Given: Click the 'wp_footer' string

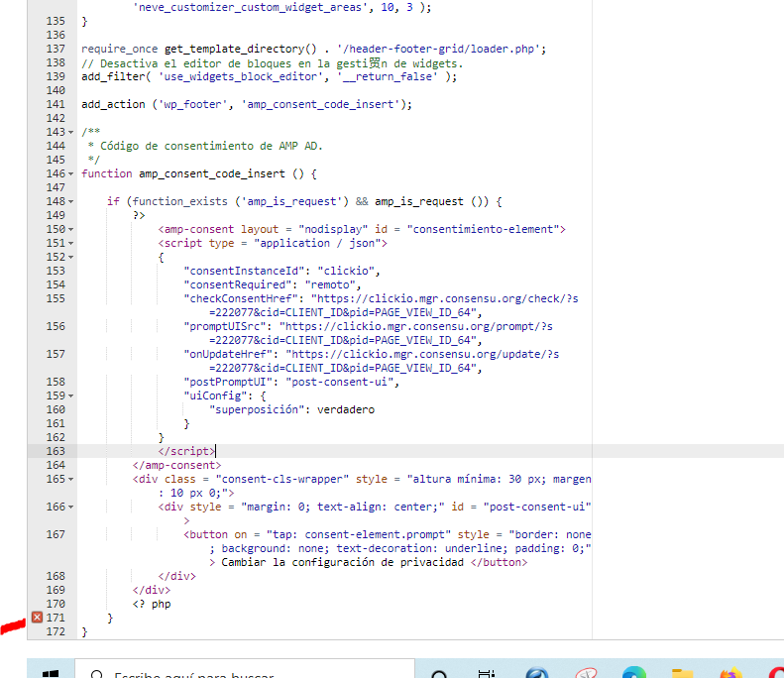Looking at the screenshot, I should coord(192,104).
